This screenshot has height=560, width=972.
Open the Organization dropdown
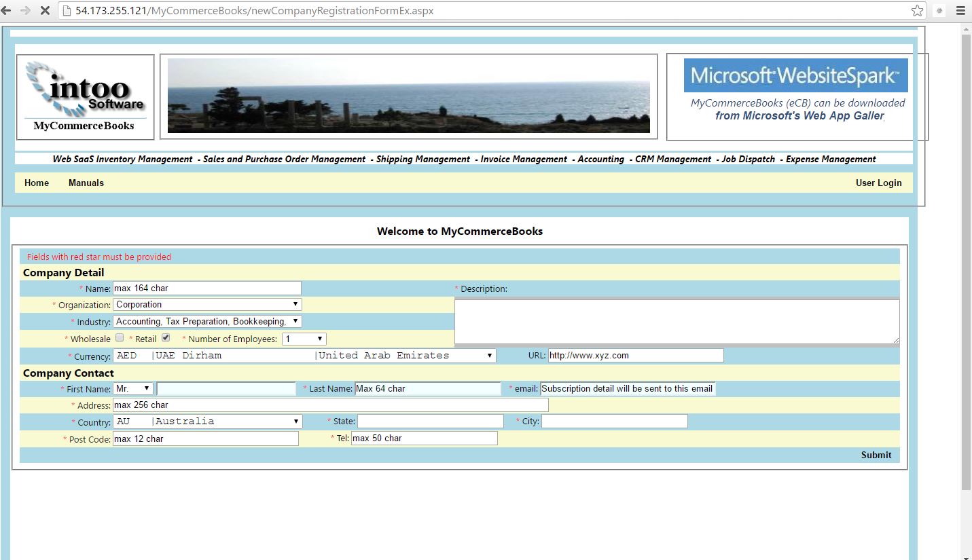207,305
